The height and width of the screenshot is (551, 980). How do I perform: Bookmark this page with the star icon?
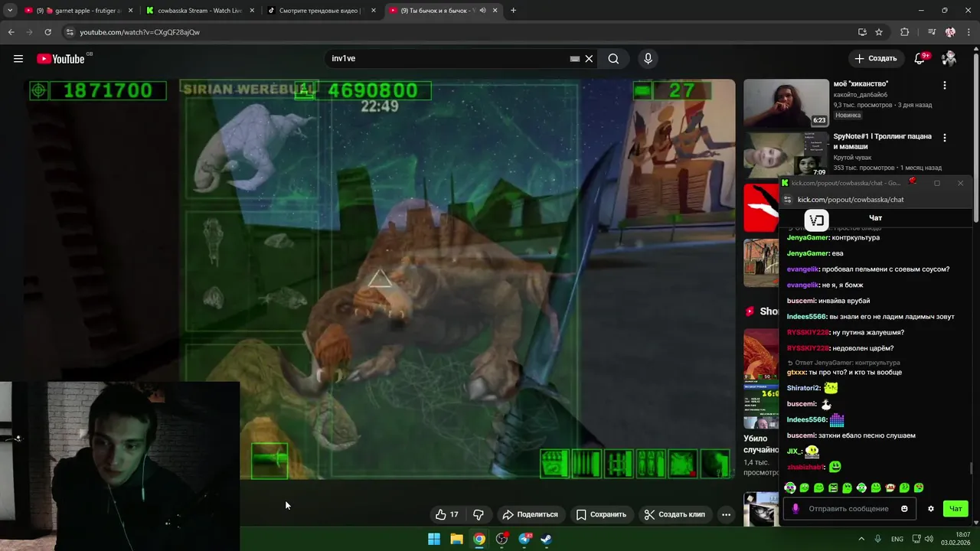click(x=879, y=32)
